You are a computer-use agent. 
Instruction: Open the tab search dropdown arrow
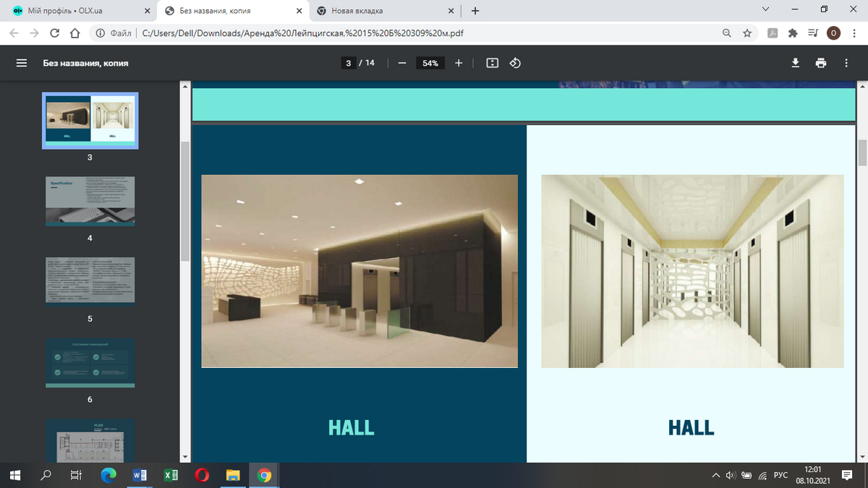pyautogui.click(x=766, y=11)
